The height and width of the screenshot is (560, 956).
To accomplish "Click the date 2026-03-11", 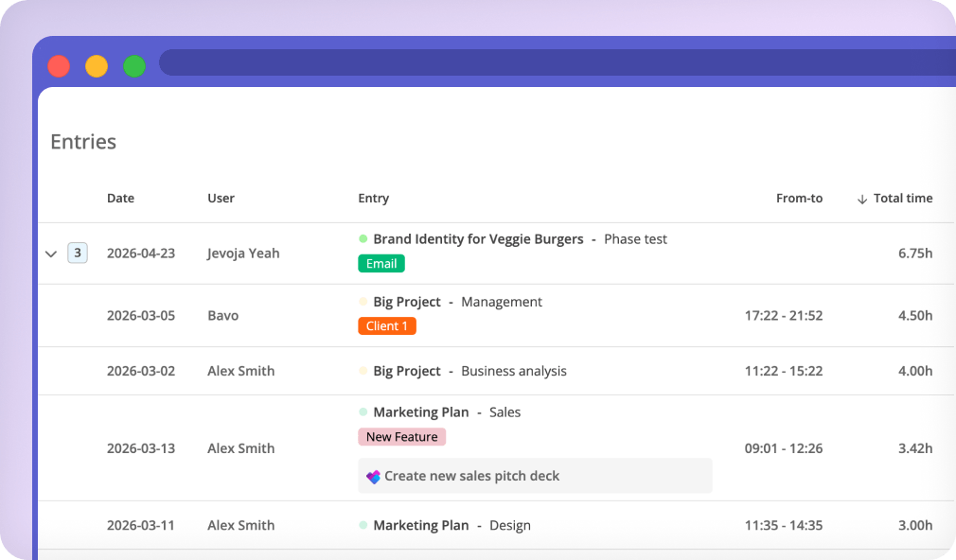I will [x=141, y=525].
